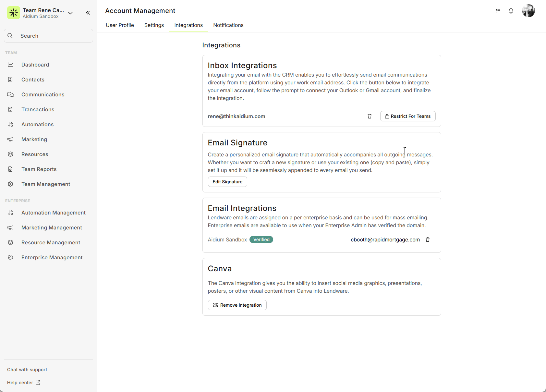Click the Resources stack icon
The width and height of the screenshot is (546, 392).
pos(10,154)
